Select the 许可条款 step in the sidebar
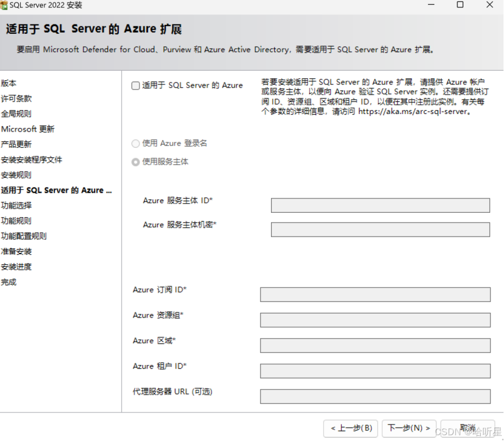Viewport: 504px width, 441px height. pyautogui.click(x=16, y=98)
